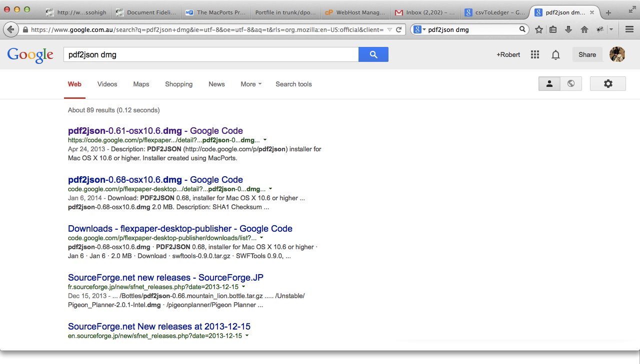Click the magnifier in the browser search box
640x364 pixels.
523,29
